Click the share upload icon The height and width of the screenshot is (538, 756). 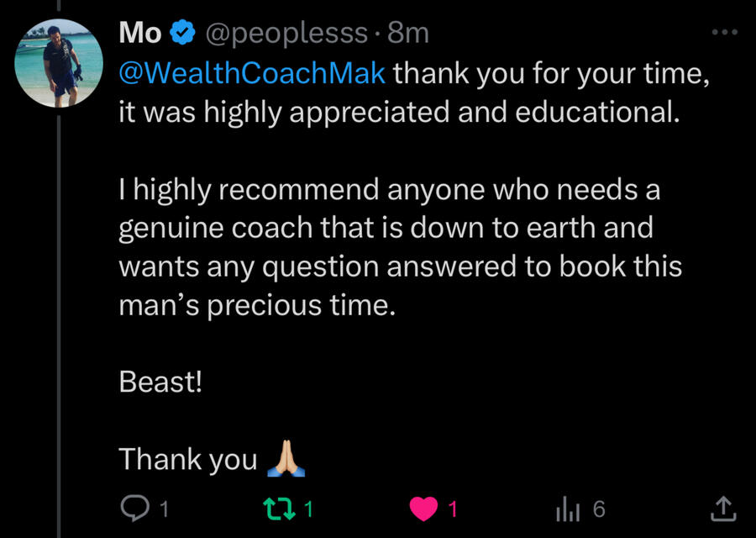(x=724, y=507)
